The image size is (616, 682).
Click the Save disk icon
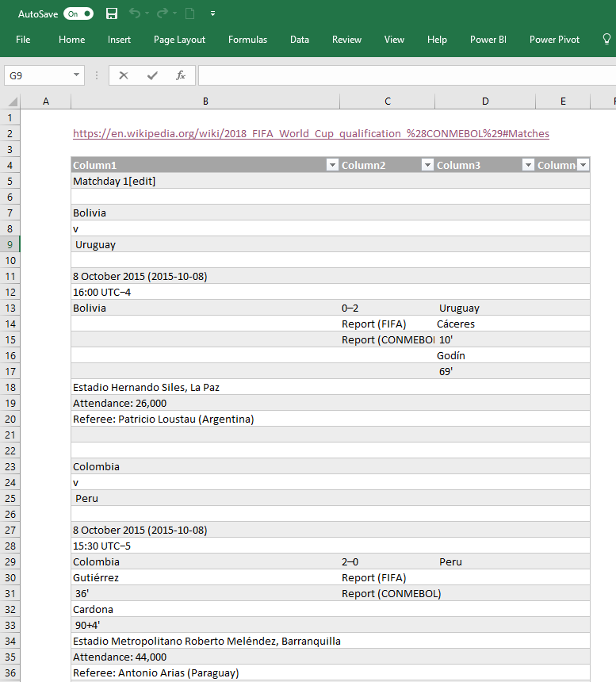coord(112,14)
